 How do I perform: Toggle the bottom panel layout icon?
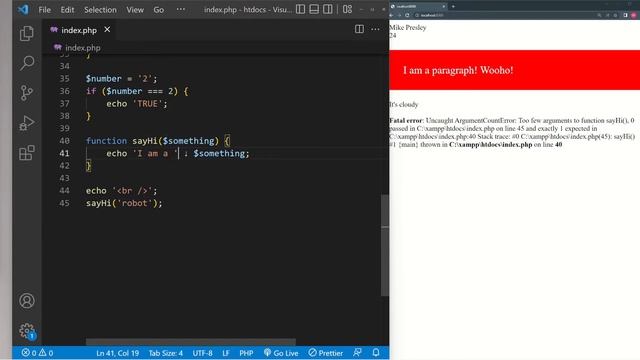click(x=314, y=9)
